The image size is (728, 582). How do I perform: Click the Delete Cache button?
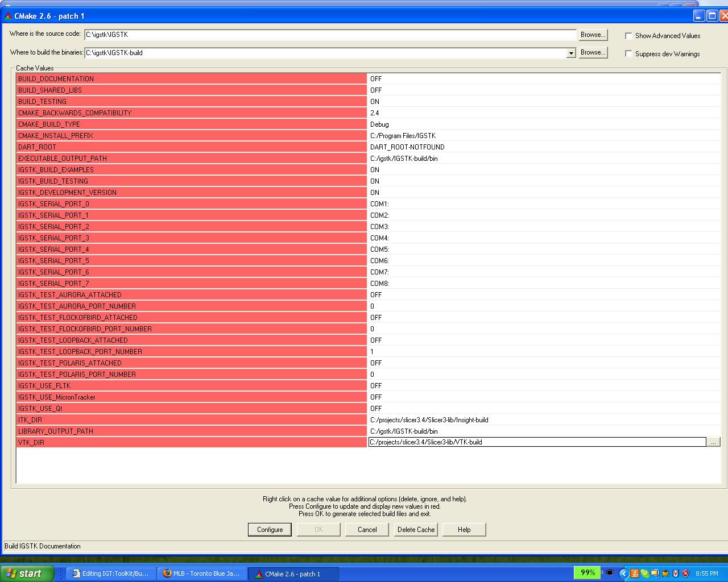[416, 530]
